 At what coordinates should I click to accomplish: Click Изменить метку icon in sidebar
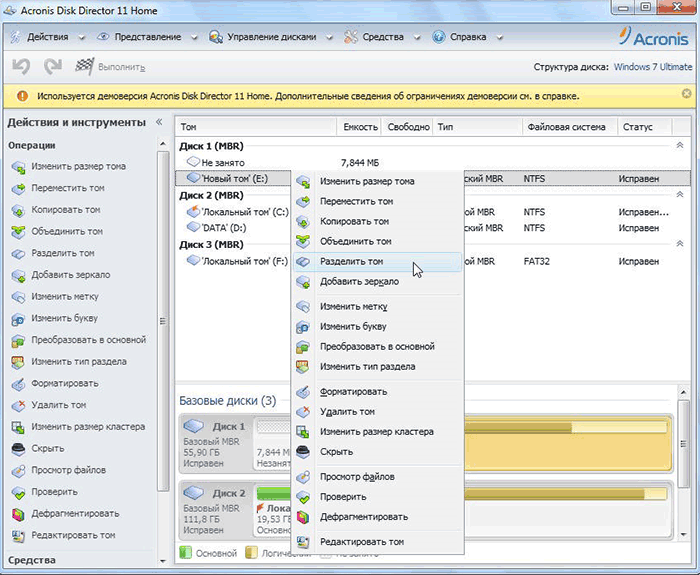point(18,297)
